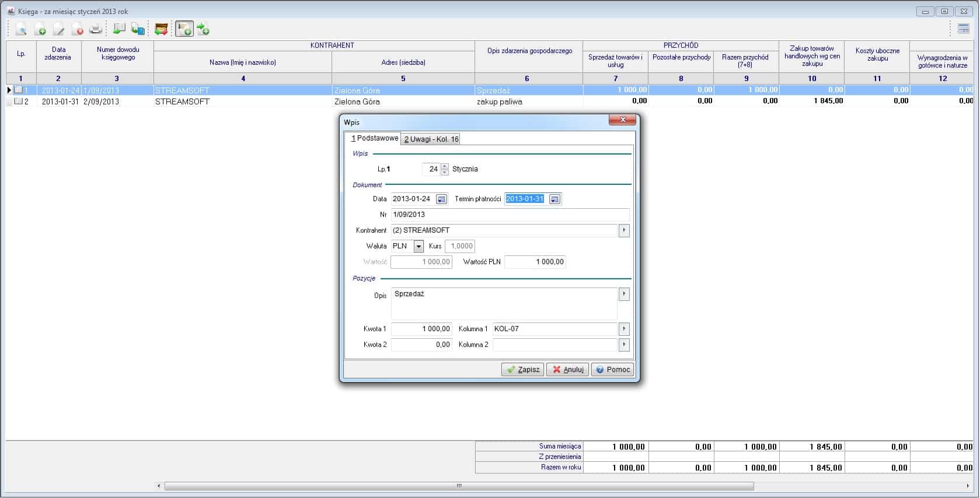Click the copy documents with blue book icon
This screenshot has height=498, width=980.
pos(138,29)
